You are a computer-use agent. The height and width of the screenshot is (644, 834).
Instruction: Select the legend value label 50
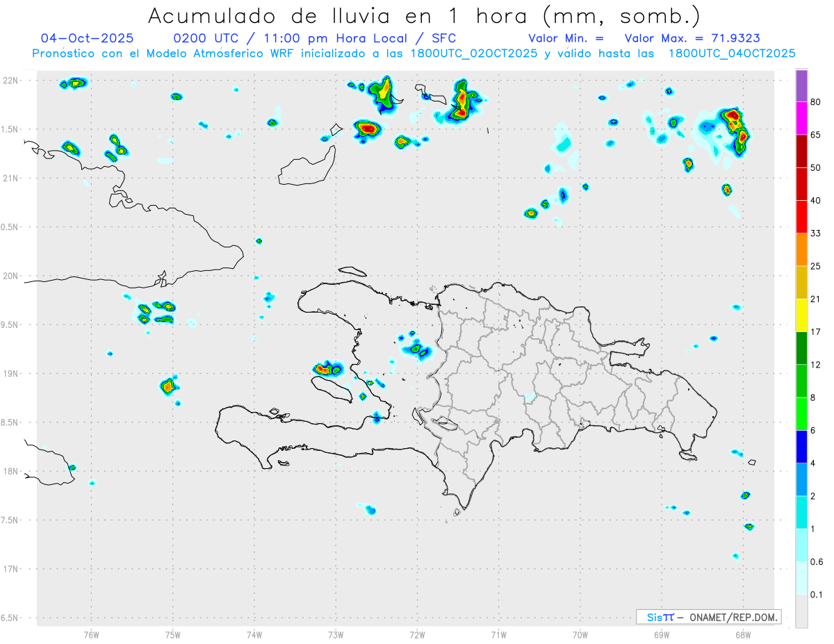pos(816,168)
